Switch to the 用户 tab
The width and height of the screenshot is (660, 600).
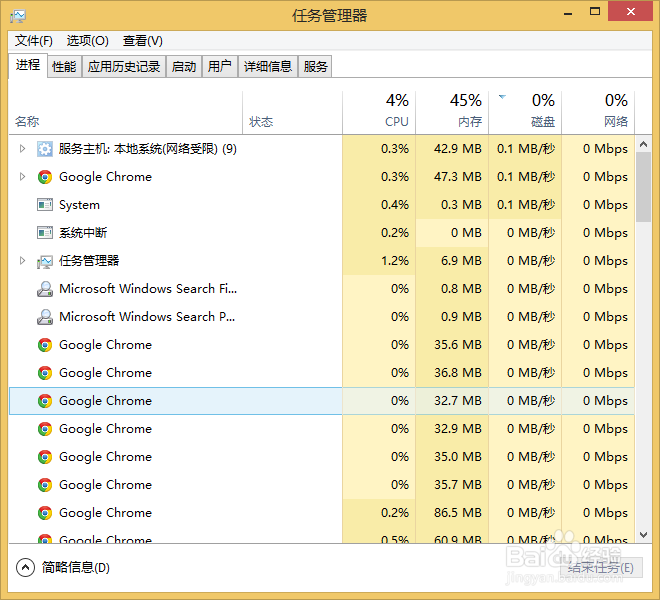tap(220, 67)
